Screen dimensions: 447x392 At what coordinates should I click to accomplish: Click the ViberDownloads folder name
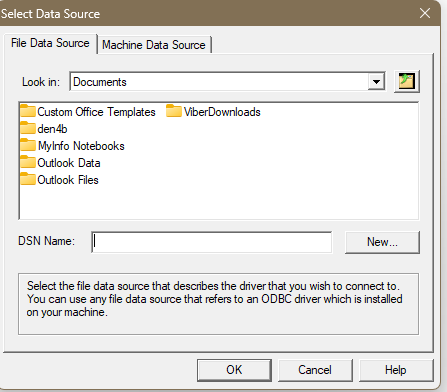tap(222, 112)
